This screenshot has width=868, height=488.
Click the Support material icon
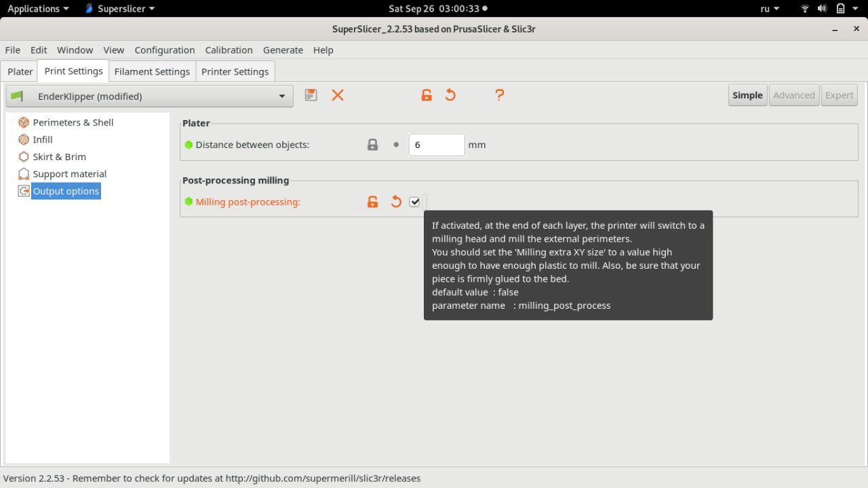click(24, 174)
